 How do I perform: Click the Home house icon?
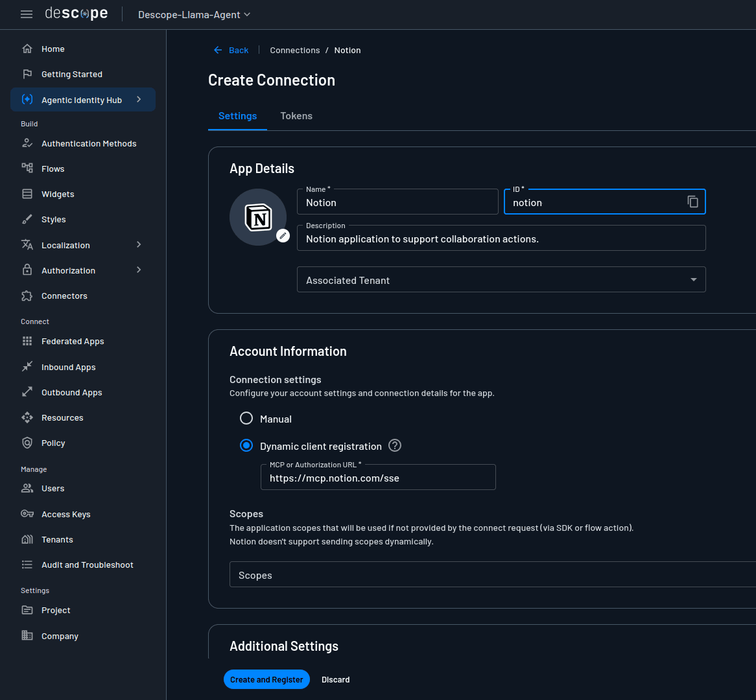[27, 49]
